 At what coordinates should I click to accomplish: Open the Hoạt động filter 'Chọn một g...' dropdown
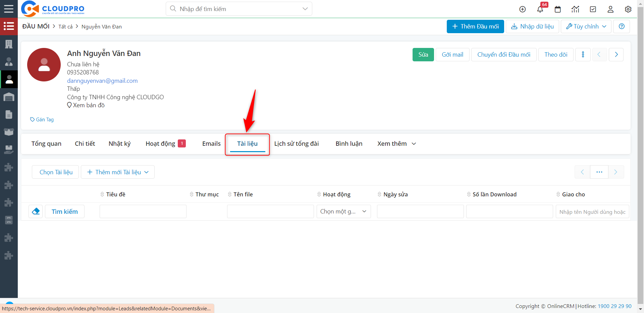tap(344, 211)
